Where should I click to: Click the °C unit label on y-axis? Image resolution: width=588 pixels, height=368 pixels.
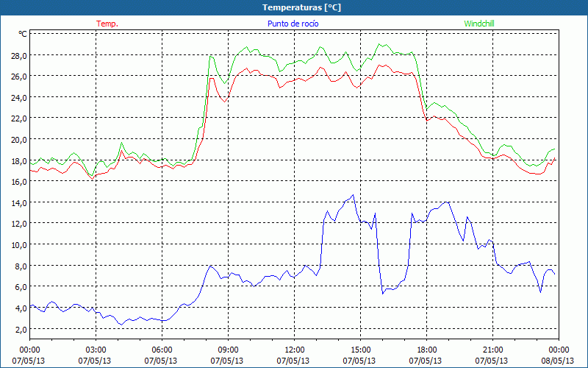(23, 34)
